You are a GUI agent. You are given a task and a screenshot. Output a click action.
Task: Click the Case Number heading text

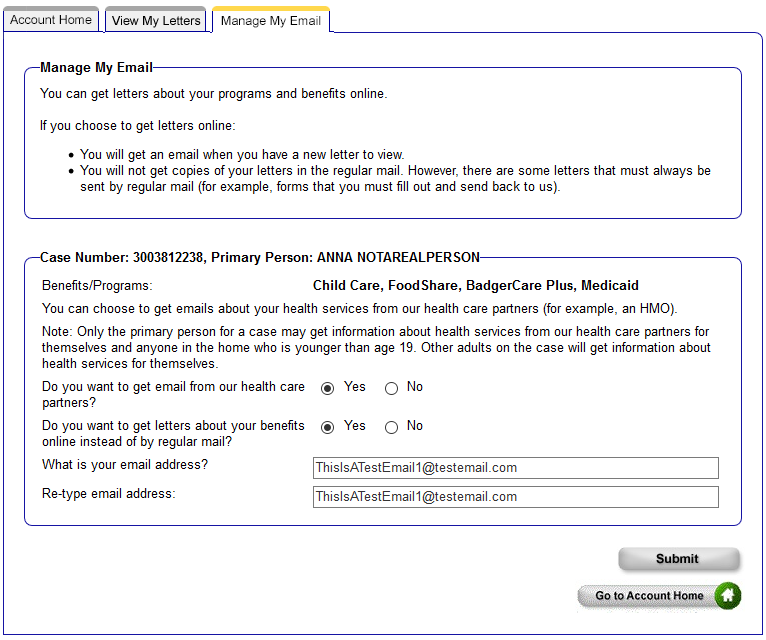260,257
